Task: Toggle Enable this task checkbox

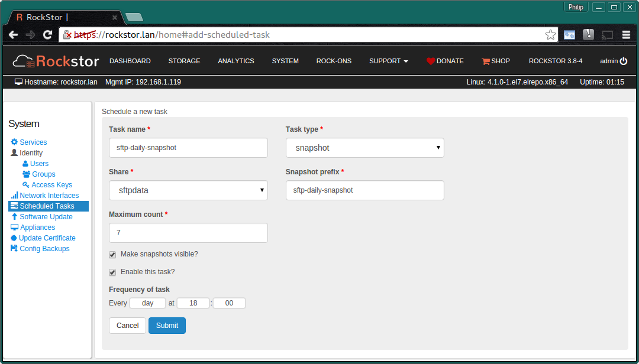Action: click(x=112, y=272)
